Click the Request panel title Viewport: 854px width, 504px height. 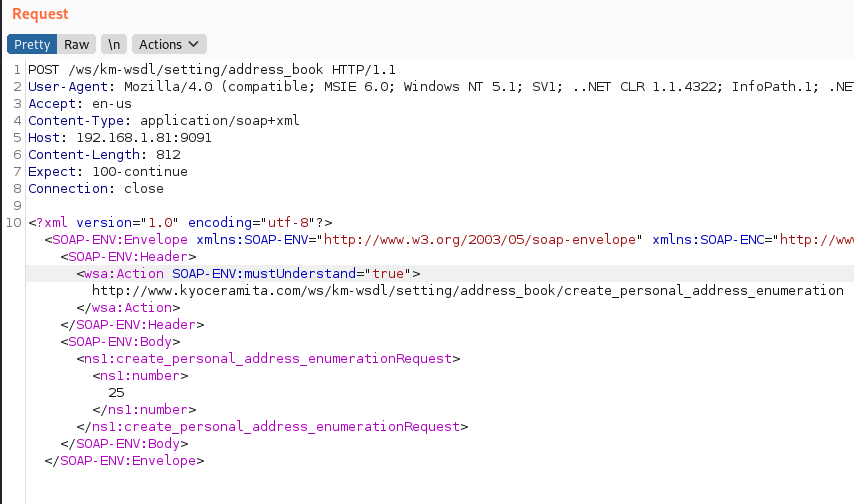(41, 14)
